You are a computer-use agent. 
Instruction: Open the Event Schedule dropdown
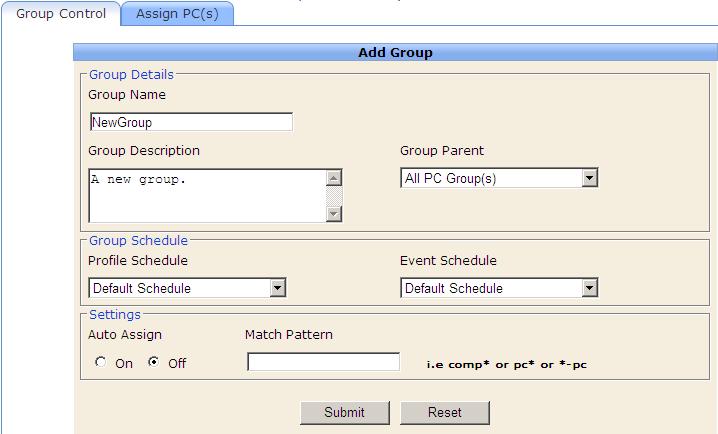click(x=499, y=288)
